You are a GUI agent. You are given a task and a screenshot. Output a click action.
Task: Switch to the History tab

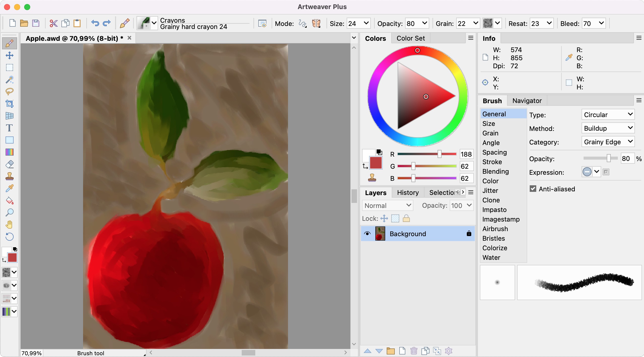point(408,193)
